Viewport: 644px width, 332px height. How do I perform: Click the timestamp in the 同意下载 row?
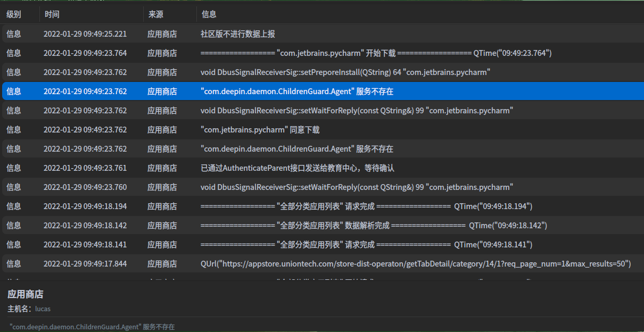click(85, 130)
